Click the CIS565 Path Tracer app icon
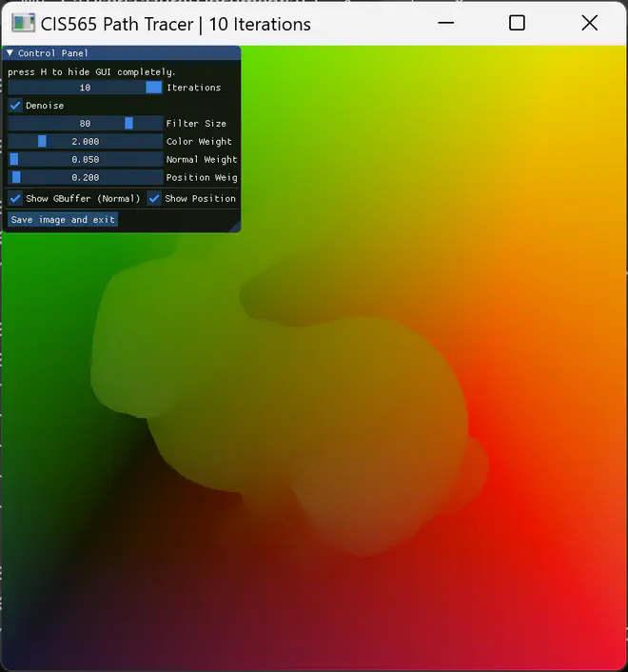The image size is (628, 672). (21, 24)
